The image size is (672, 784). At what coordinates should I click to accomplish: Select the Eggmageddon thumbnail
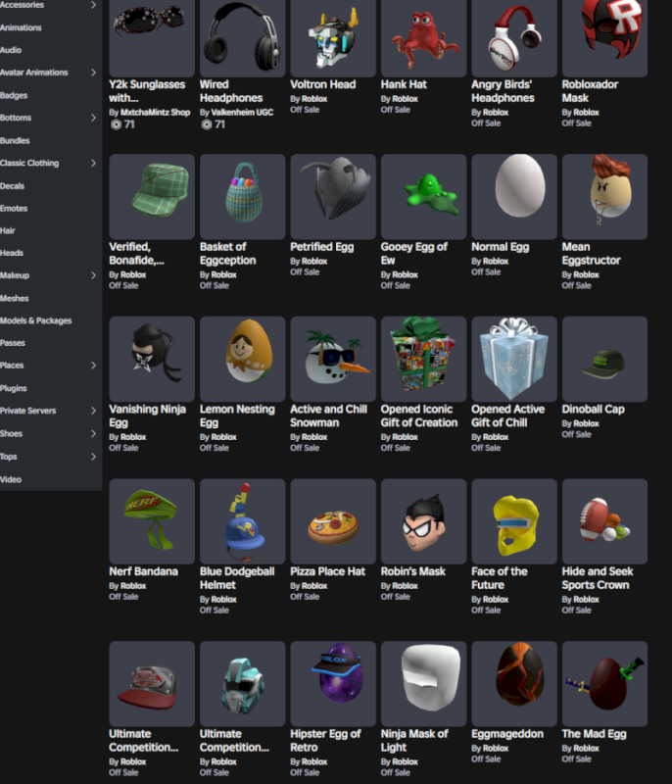tap(514, 683)
